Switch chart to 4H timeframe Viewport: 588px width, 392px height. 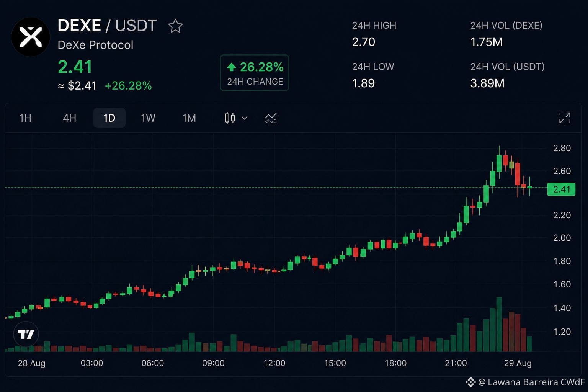click(69, 118)
